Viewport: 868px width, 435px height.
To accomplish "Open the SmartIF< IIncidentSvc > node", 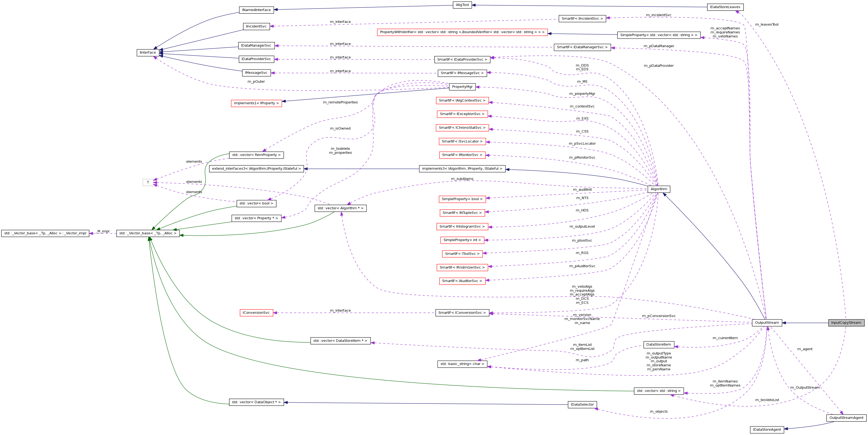I will point(583,19).
